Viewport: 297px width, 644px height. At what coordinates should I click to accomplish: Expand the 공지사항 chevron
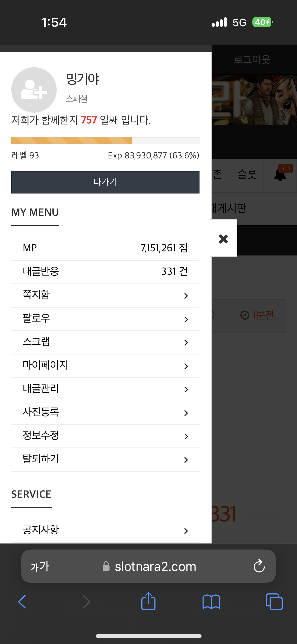coord(186,531)
